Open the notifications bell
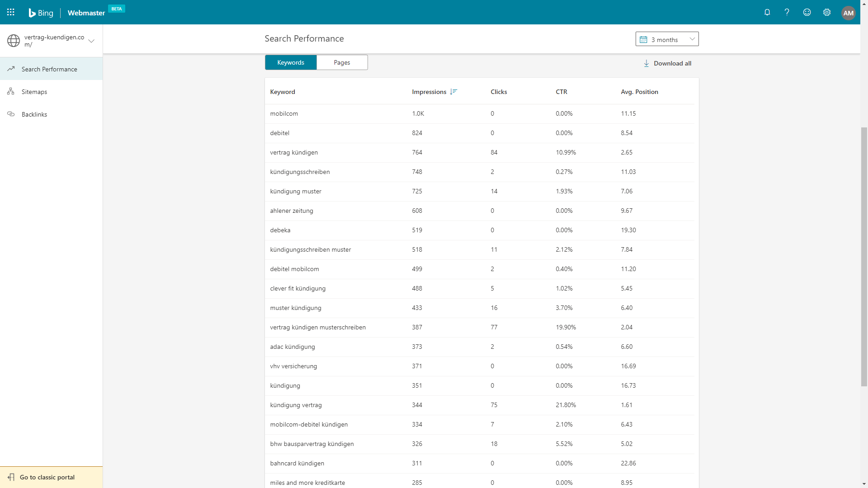 [767, 12]
